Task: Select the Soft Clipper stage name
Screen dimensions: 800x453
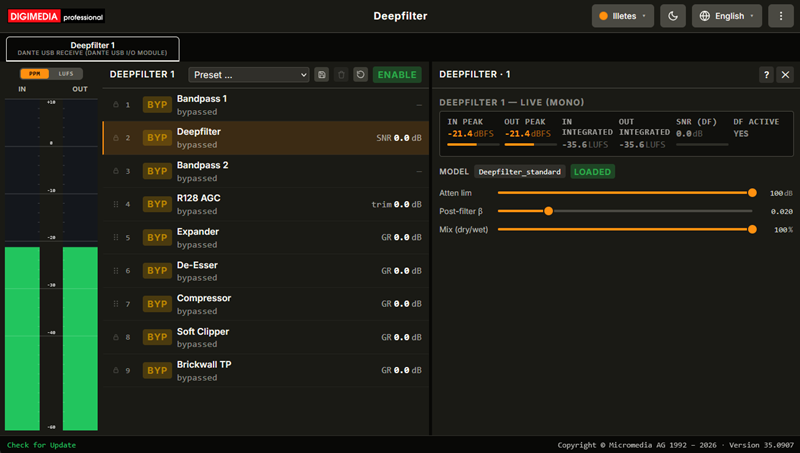Action: pos(203,332)
